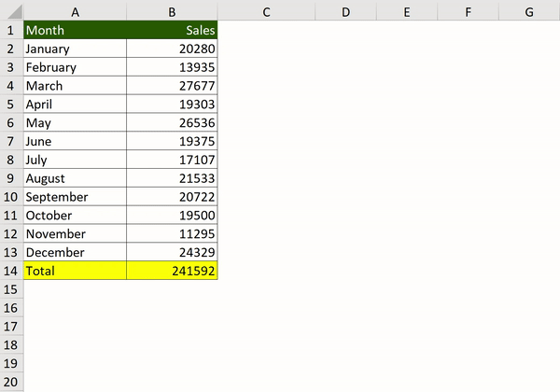
Task: Select the July cell
Action: pyautogui.click(x=75, y=160)
